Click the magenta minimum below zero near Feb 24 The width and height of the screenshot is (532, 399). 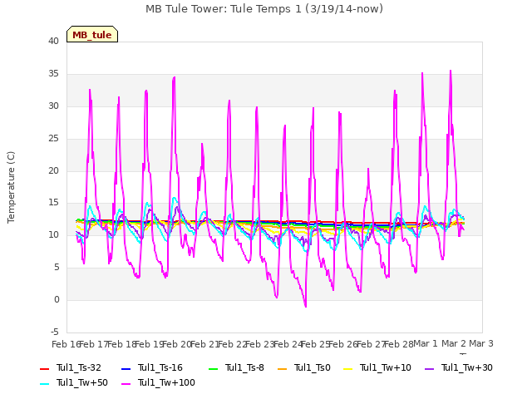pyautogui.click(x=306, y=307)
